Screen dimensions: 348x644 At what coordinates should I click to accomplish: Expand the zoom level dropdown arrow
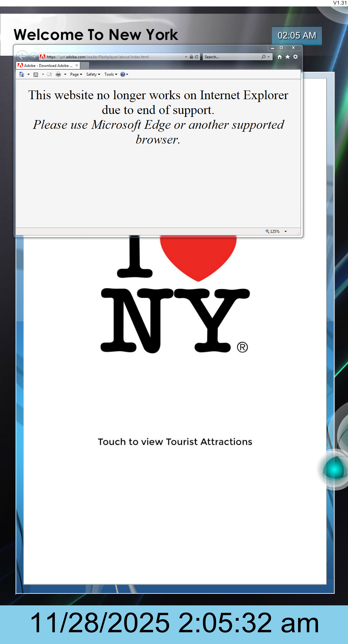tap(285, 232)
